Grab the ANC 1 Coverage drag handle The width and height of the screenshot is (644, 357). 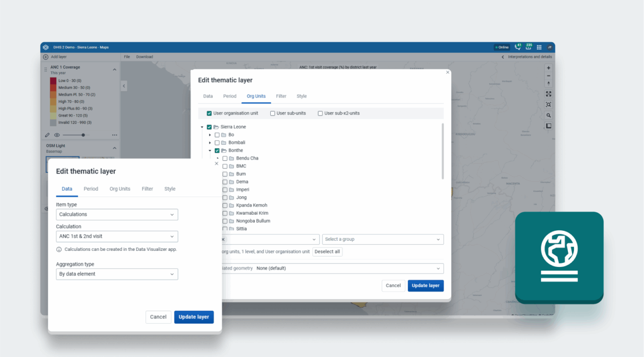click(x=46, y=69)
